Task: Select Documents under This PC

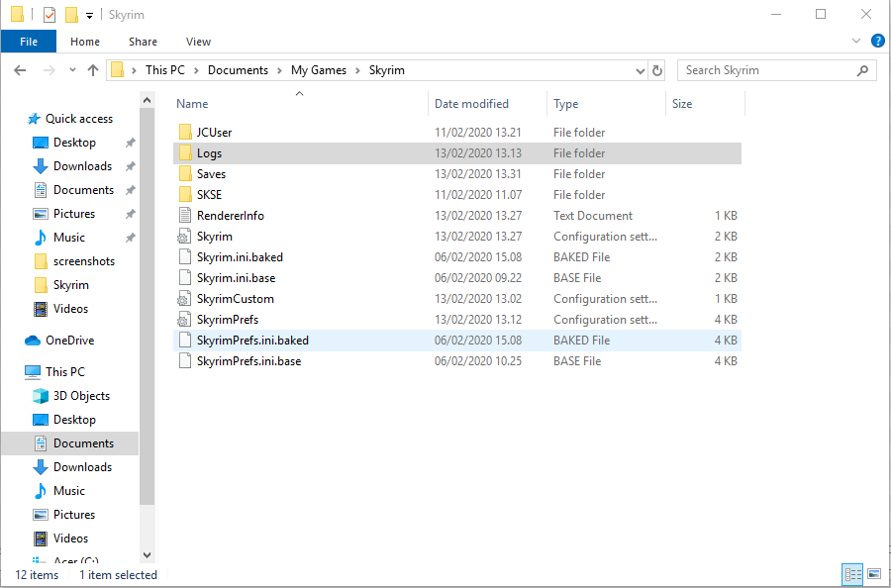Action: pos(83,443)
